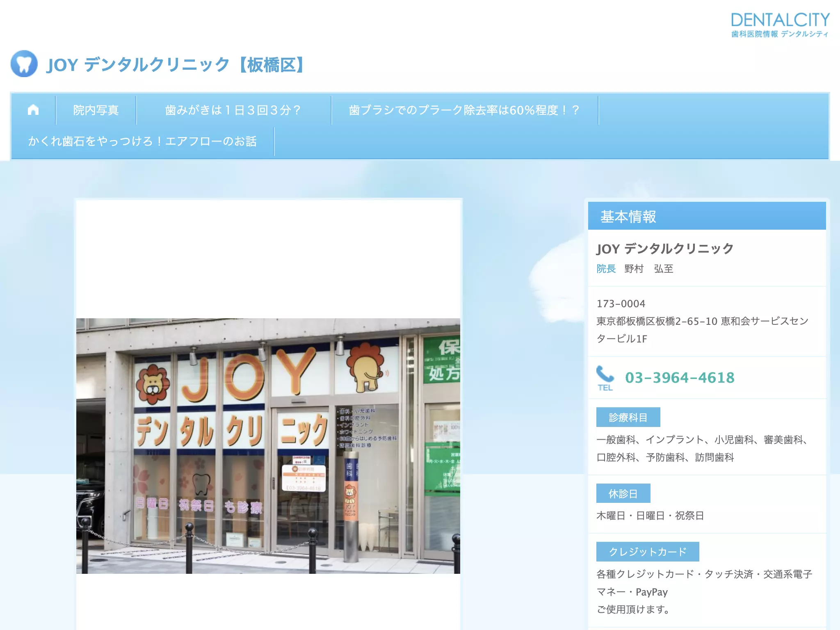Click JOY デンタルクリニック【板橋区】 page title
This screenshot has width=840, height=630.
pyautogui.click(x=176, y=64)
